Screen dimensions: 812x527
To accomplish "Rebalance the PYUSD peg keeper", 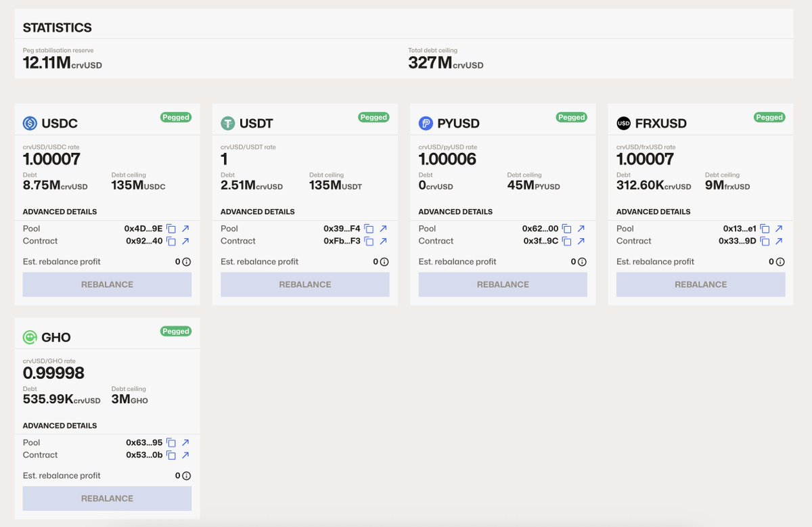I will [503, 284].
